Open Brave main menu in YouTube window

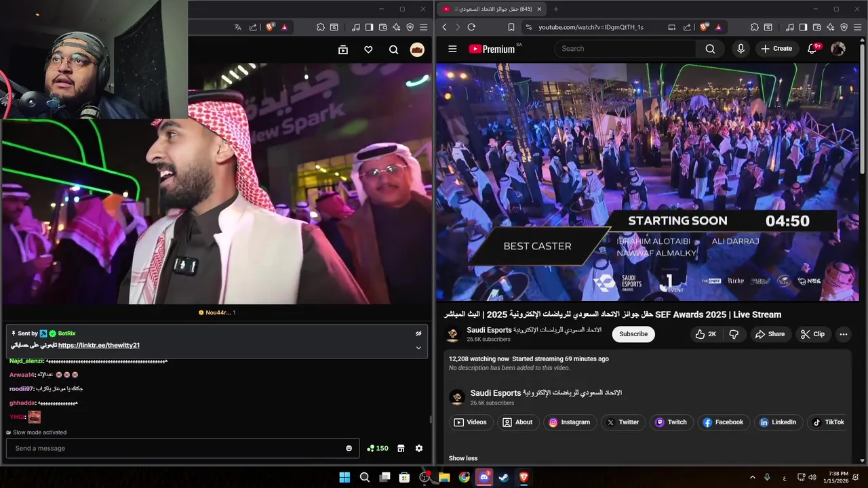point(857,27)
